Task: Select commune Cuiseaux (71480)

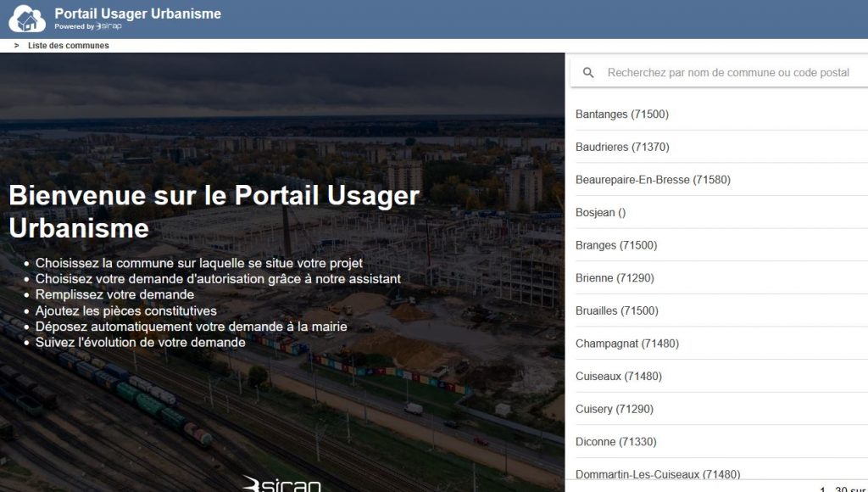Action: coord(722,376)
